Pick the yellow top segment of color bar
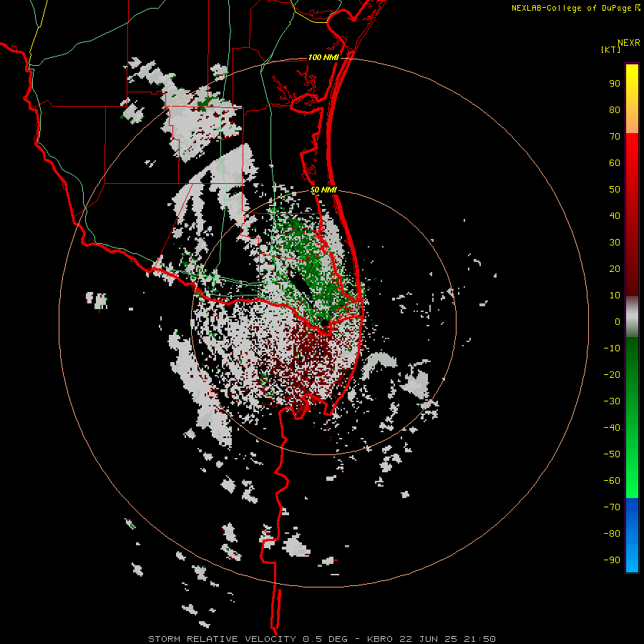 click(632, 99)
